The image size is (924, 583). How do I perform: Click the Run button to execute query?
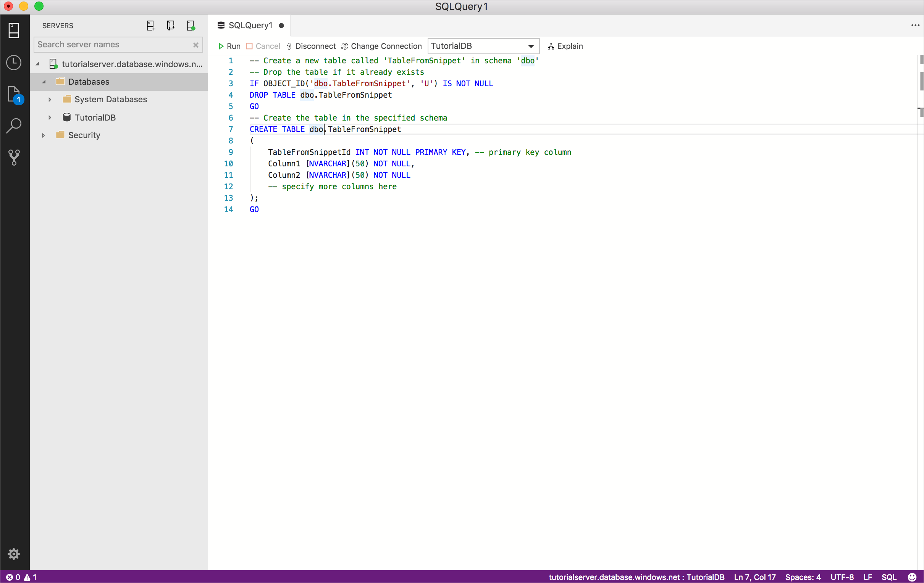point(228,46)
